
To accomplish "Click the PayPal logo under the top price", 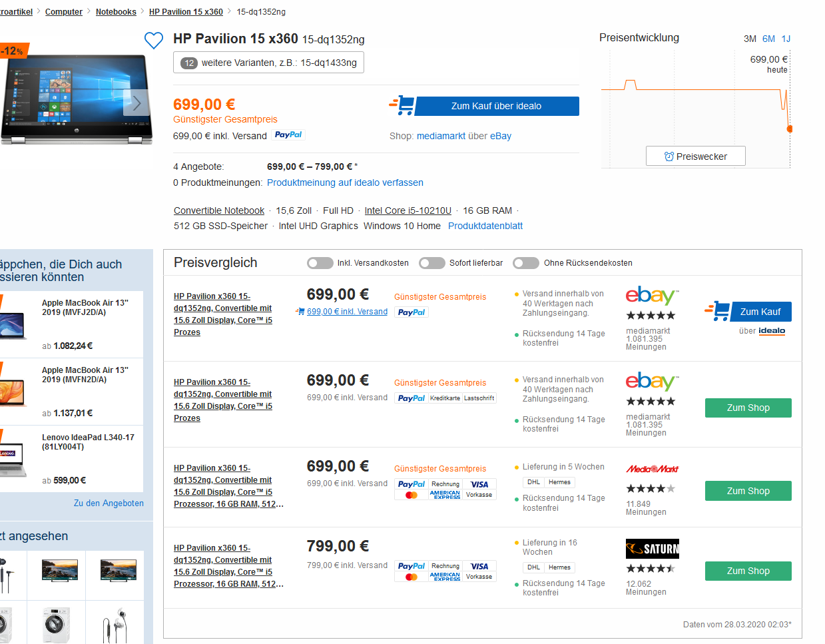I will coord(288,135).
